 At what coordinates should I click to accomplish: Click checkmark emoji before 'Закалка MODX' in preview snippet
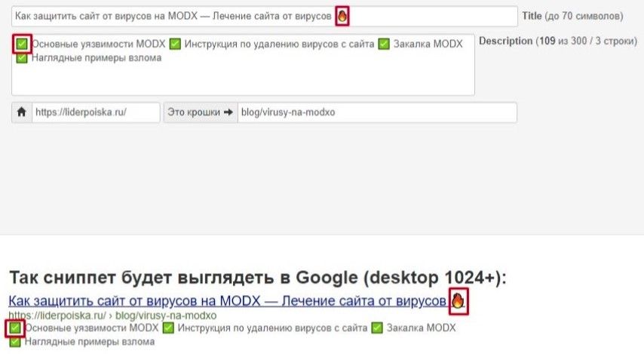377,328
